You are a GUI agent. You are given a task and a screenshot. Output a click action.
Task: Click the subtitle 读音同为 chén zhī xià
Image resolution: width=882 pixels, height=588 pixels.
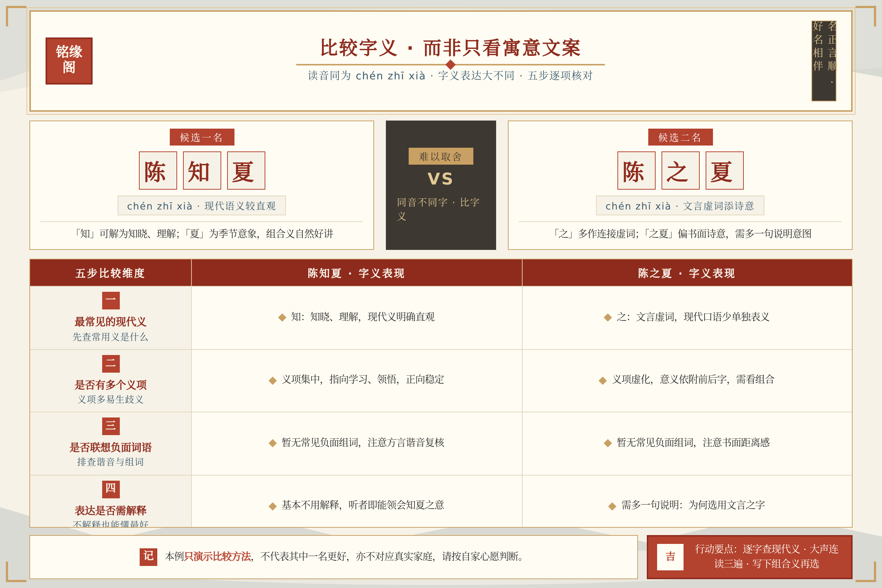[x=451, y=76]
